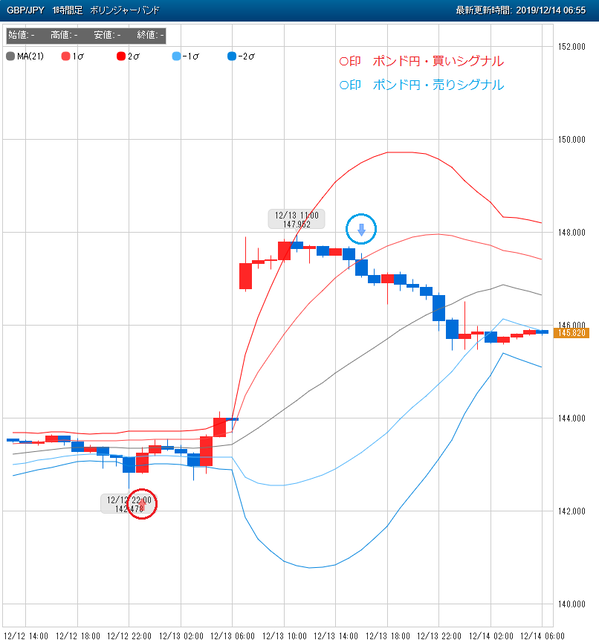Click the 148.000 price axis label
Viewport: 599px width, 640px height.
pos(571,232)
